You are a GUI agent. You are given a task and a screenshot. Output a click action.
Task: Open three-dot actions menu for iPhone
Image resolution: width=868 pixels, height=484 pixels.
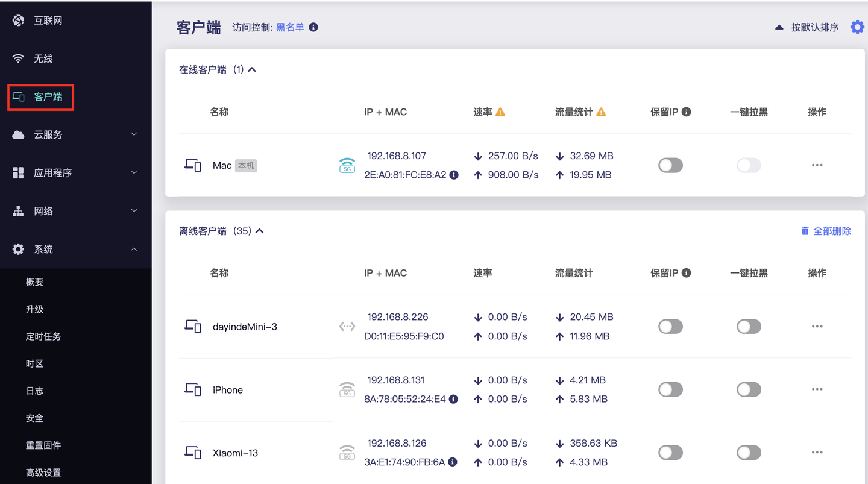(817, 389)
